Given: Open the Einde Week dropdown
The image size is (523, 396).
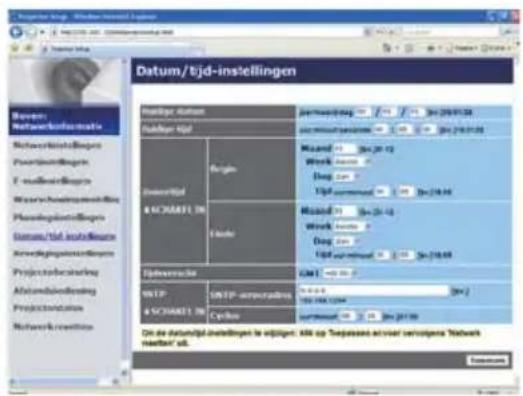Looking at the screenshot, I should click(352, 227).
